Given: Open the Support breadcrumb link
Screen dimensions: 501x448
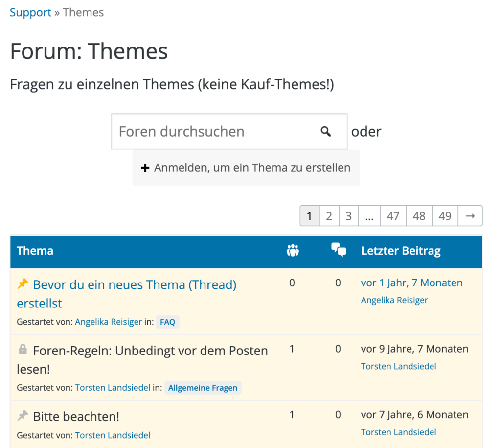Looking at the screenshot, I should (30, 12).
